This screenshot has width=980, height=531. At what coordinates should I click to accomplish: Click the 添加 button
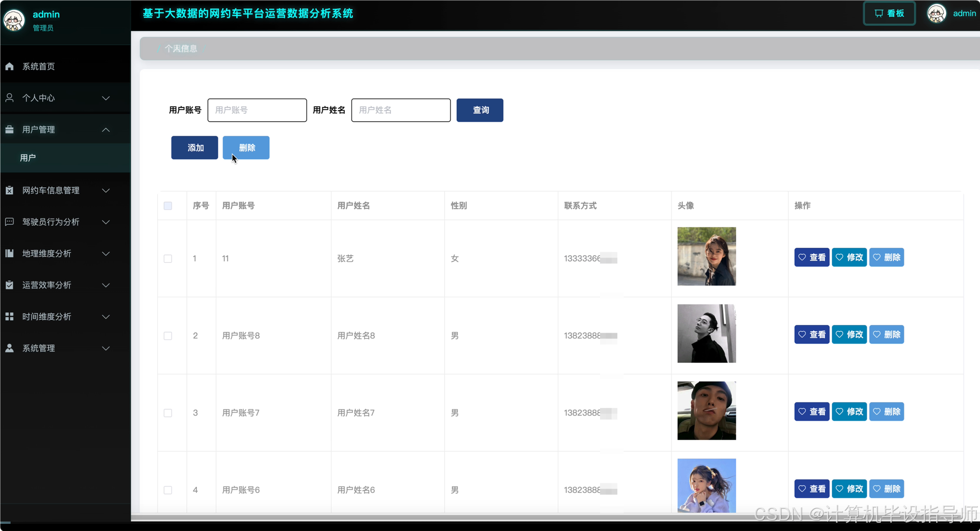pos(195,148)
